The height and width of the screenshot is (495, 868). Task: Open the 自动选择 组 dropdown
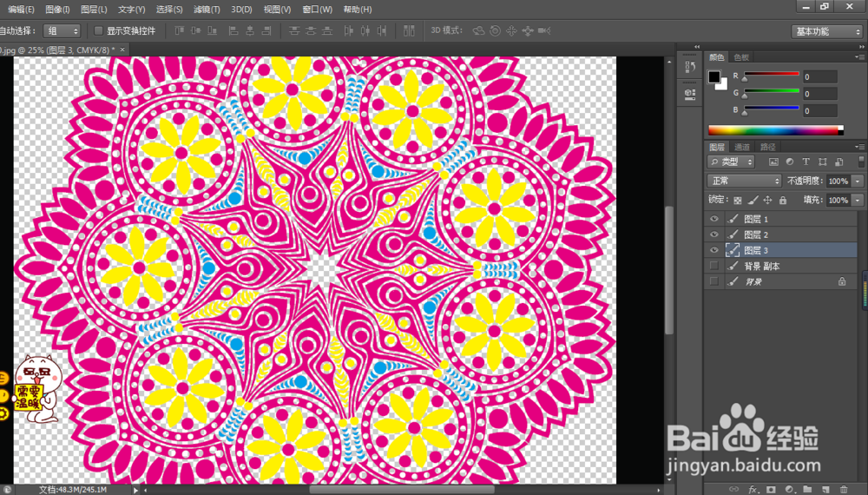[x=62, y=31]
